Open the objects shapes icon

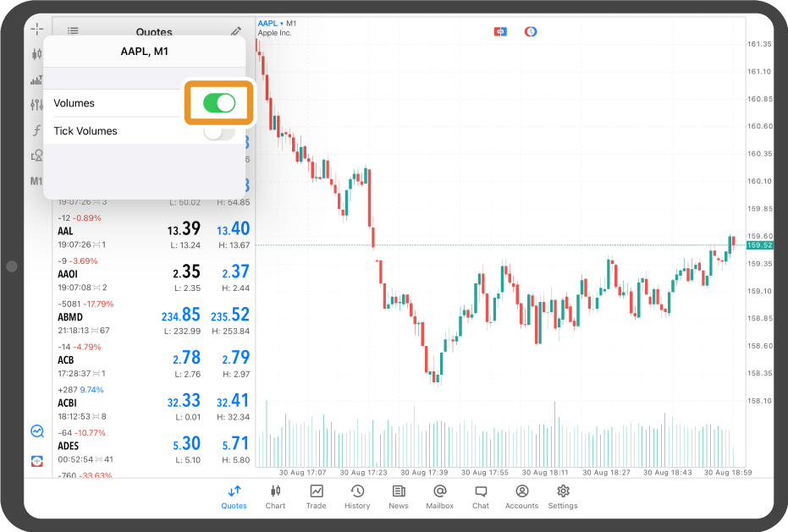click(36, 156)
